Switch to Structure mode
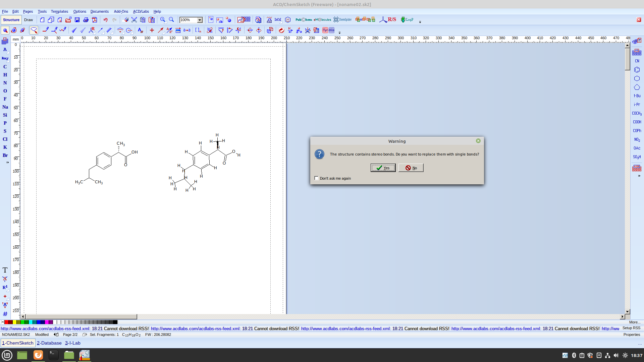The width and height of the screenshot is (644, 362). [11, 20]
